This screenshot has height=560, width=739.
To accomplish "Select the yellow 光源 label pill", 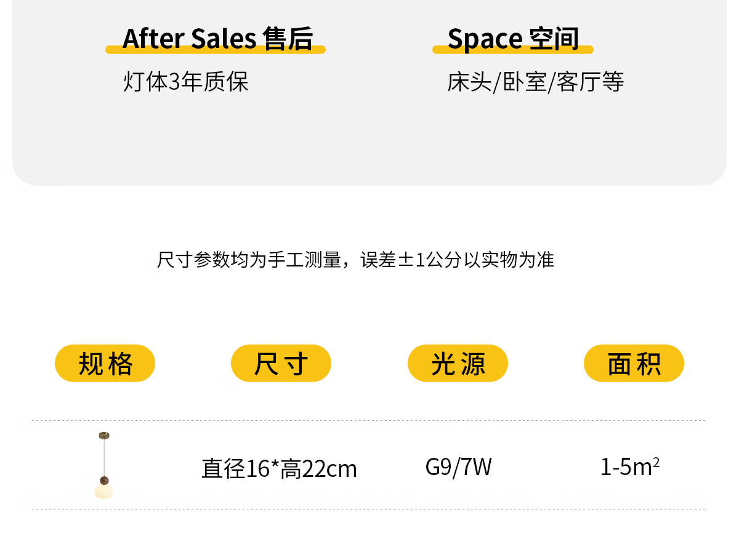I will tap(458, 364).
